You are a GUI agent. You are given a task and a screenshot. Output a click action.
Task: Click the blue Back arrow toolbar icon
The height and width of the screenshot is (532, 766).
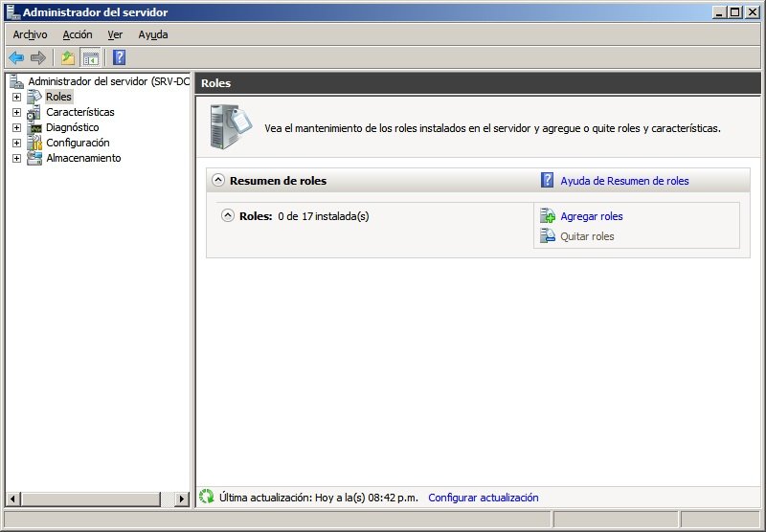[x=16, y=58]
